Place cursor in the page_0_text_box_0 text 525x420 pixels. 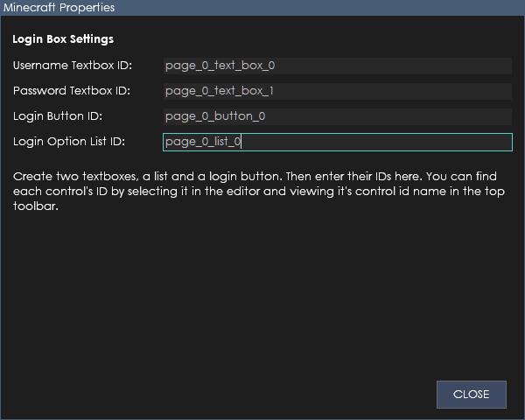click(x=220, y=66)
